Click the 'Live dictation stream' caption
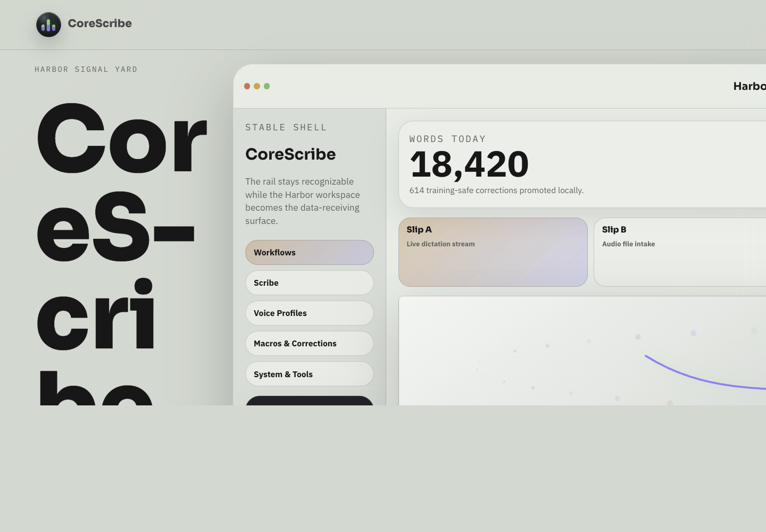The width and height of the screenshot is (766, 532). pyautogui.click(x=440, y=244)
